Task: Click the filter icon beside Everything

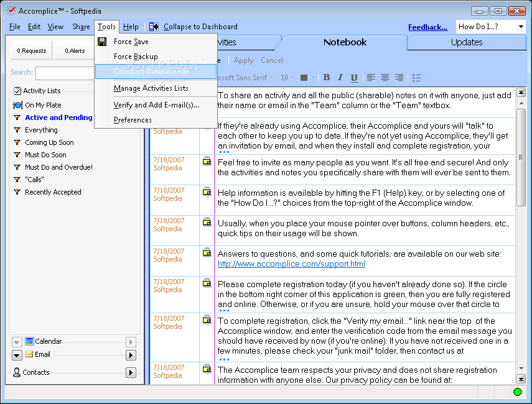Action: tap(17, 130)
